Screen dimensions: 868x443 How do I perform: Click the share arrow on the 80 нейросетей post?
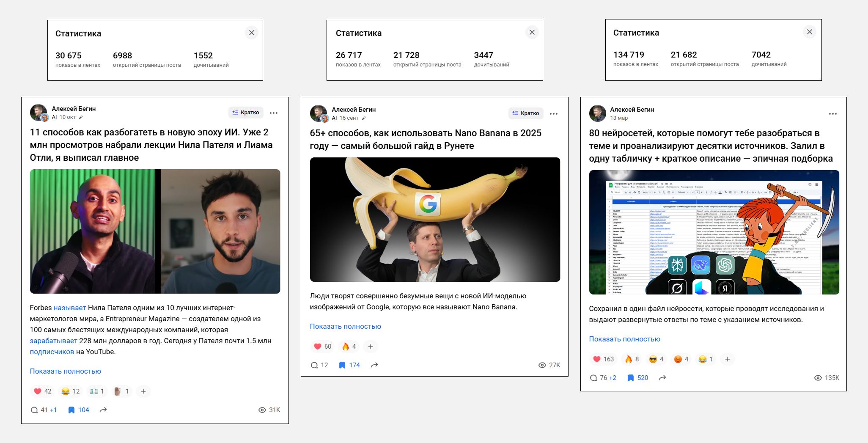tap(662, 378)
